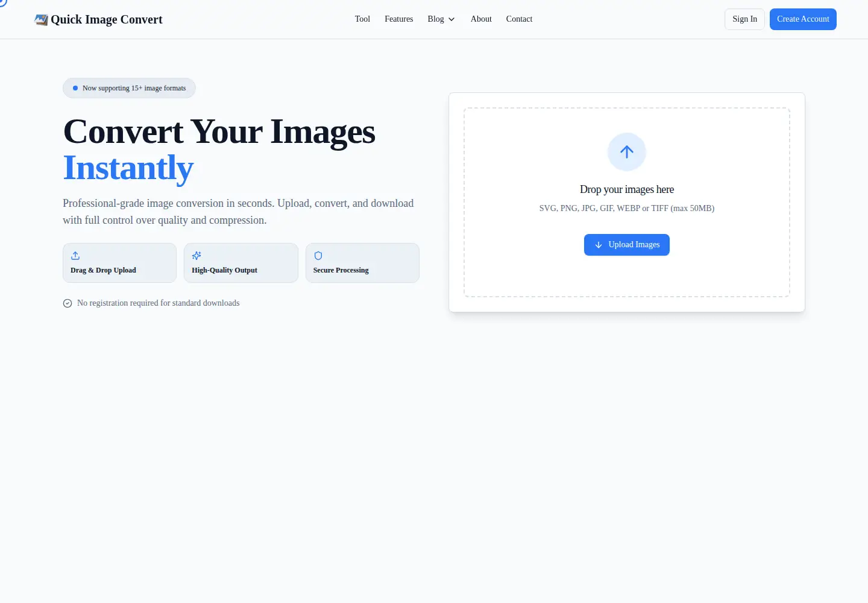Viewport: 868px width, 603px height.
Task: Click the blue dot in the formats badge
Action: click(x=75, y=88)
